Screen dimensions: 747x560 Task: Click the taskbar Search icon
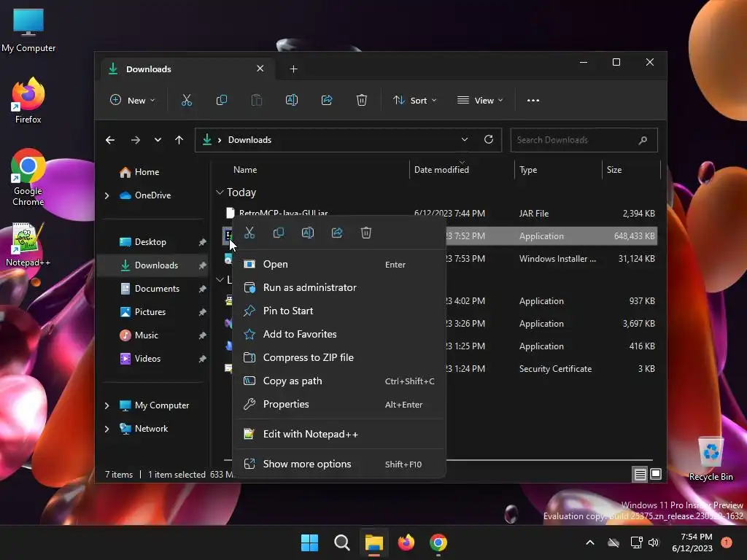[x=341, y=542]
